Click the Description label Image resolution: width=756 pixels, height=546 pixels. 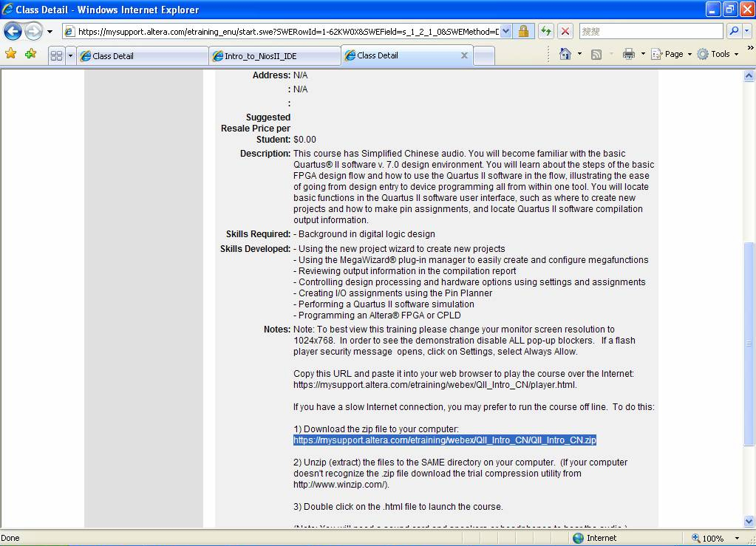265,153
